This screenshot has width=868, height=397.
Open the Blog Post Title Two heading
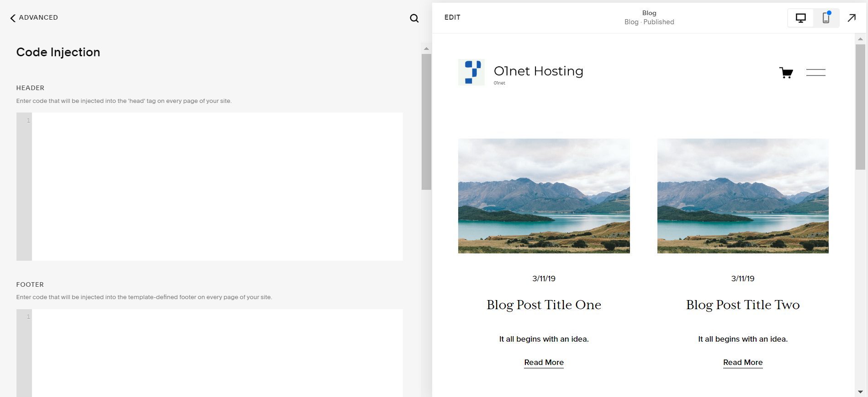click(x=743, y=305)
